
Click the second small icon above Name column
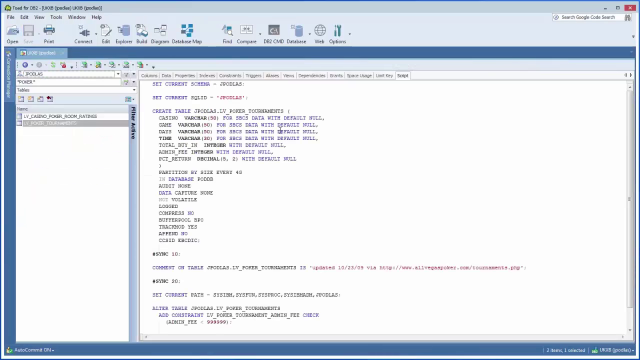pos(31,99)
